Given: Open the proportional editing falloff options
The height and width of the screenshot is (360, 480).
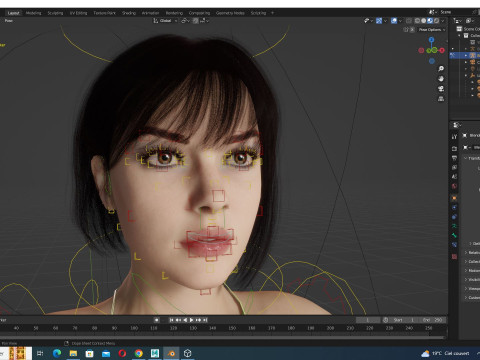Looking at the screenshot, I should pyautogui.click(x=204, y=21).
